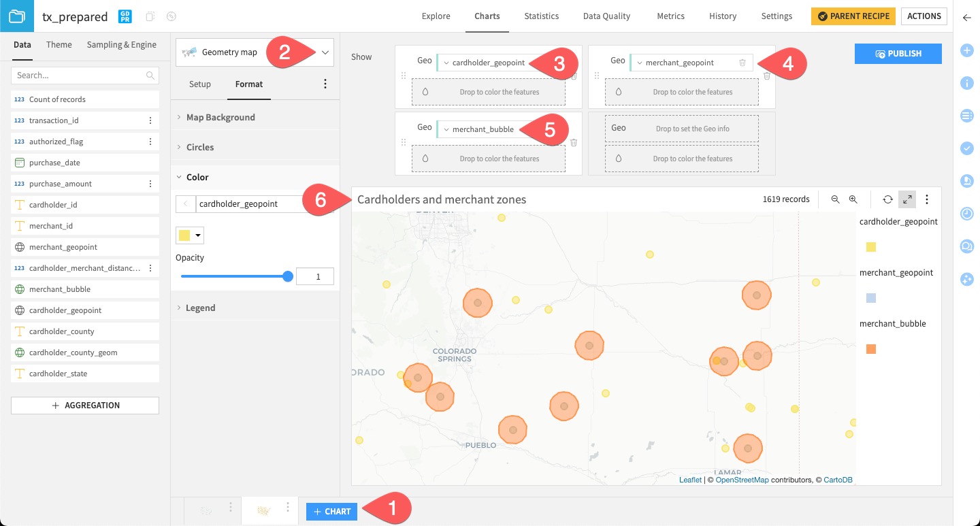Click the PUBLISH button
The height and width of the screenshot is (526, 980).
coord(898,53)
